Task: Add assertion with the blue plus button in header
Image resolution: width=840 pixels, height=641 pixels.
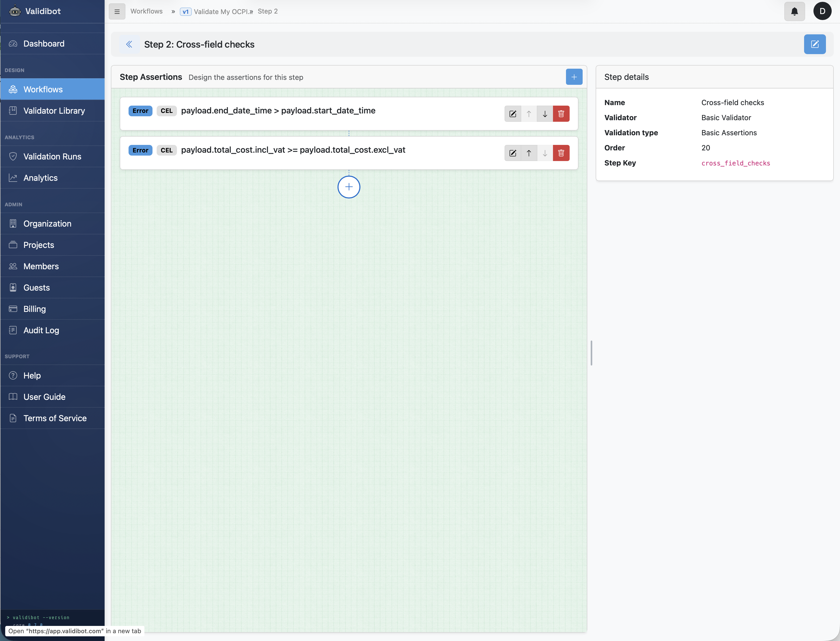Action: coord(574,77)
